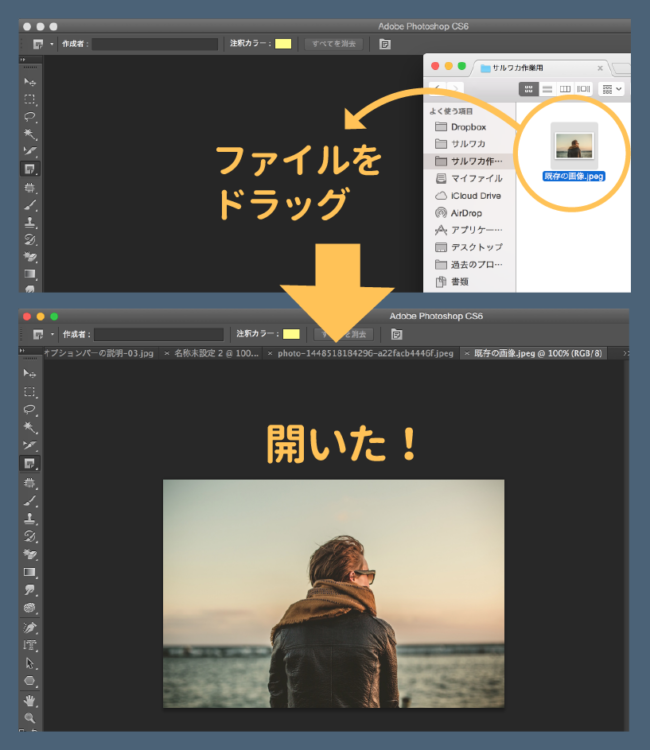
Task: Select the Eraser tool in upper Photoshop window
Action: 30,257
